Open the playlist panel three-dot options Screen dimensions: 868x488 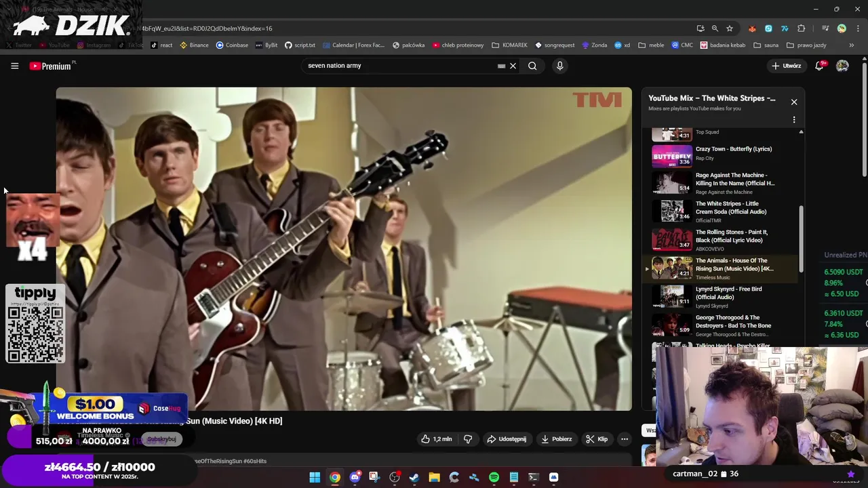(x=794, y=120)
